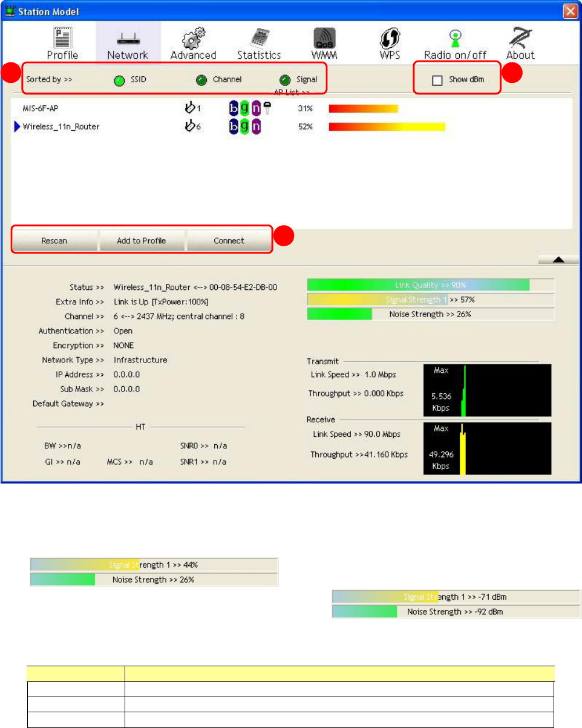
Task: Click signal bar of Wireless_11n_Router (52%)
Action: 387,126
